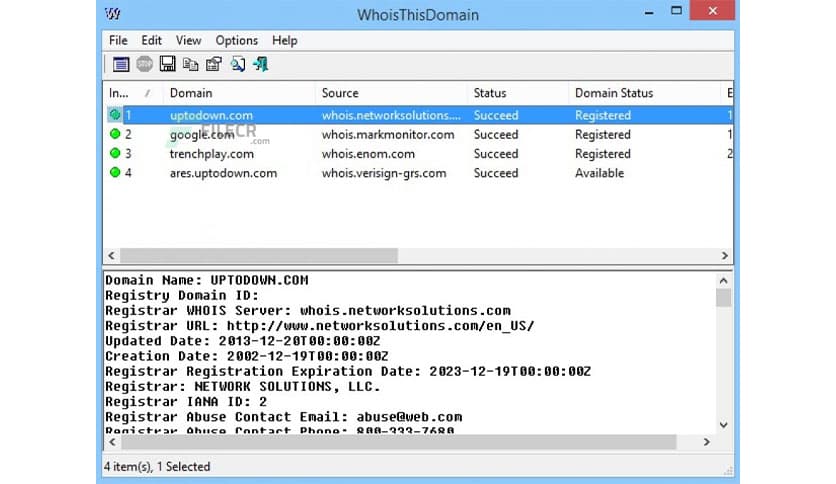The height and width of the screenshot is (484, 836).
Task: Click the Registered status of google.com
Action: point(602,134)
